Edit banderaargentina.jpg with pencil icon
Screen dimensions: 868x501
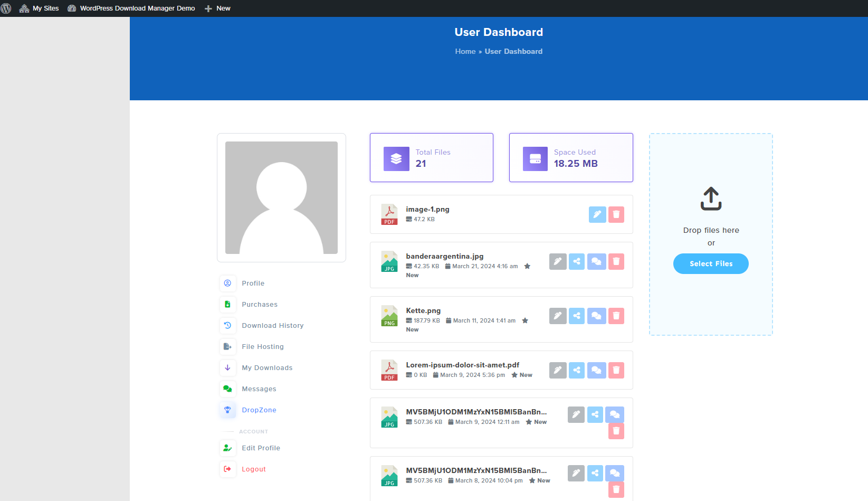point(558,261)
